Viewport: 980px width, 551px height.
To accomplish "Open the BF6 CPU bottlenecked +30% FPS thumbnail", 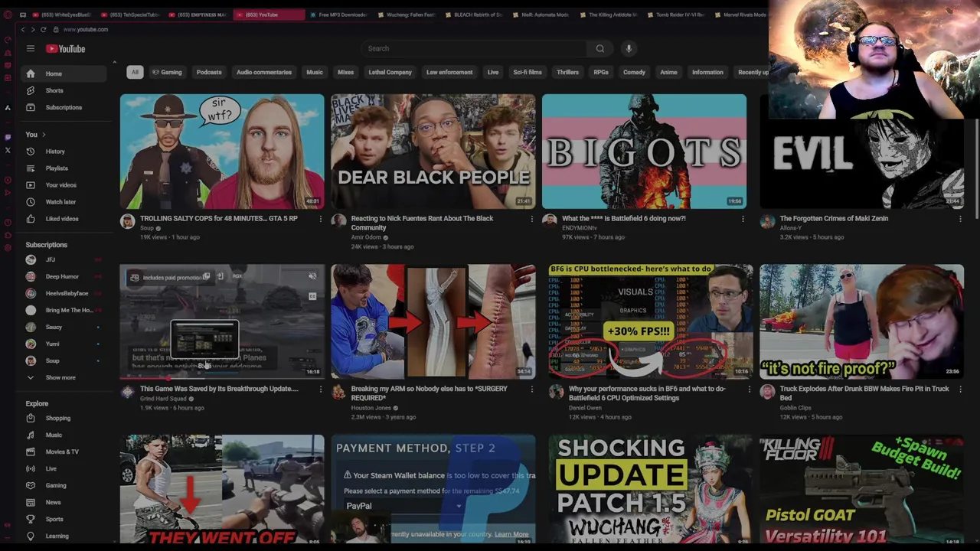I will point(650,321).
